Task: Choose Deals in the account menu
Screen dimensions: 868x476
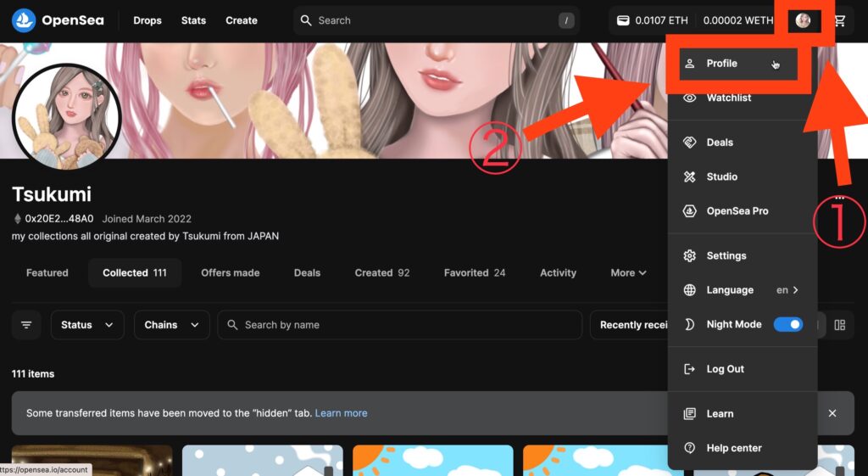Action: coord(743,143)
